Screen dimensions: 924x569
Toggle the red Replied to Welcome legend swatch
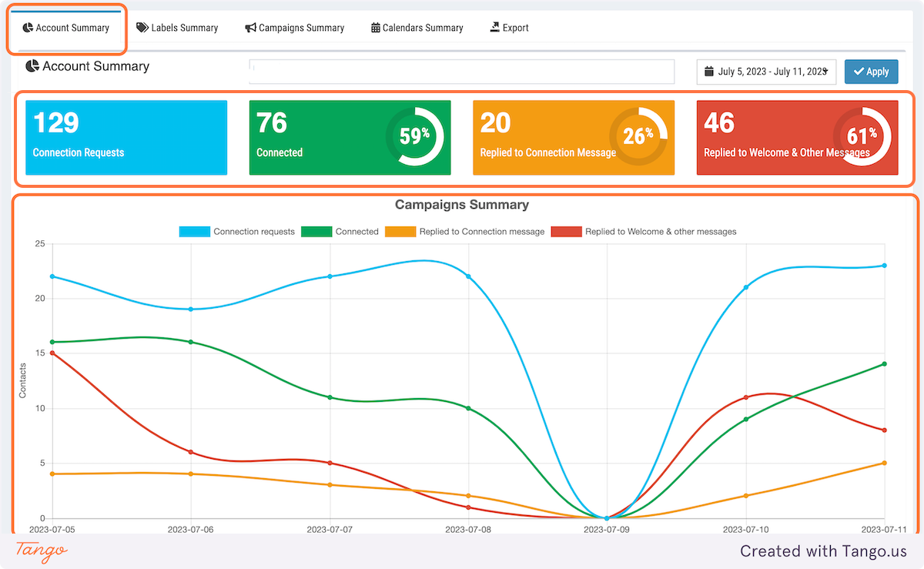pos(565,231)
